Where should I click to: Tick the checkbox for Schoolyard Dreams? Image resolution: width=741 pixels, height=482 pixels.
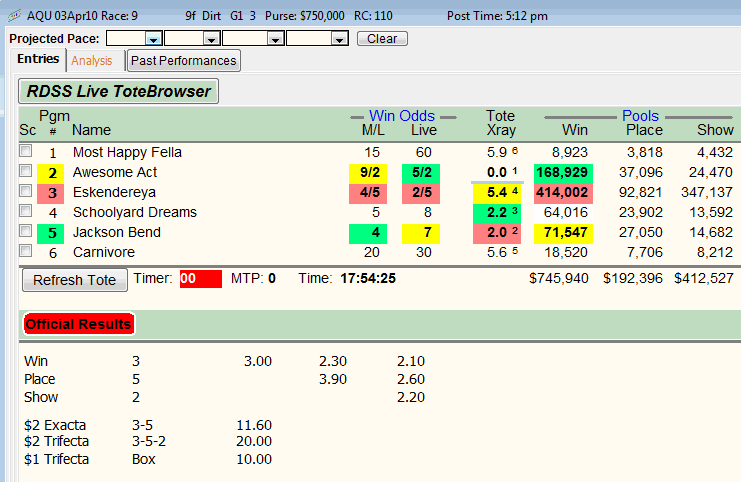pos(26,211)
